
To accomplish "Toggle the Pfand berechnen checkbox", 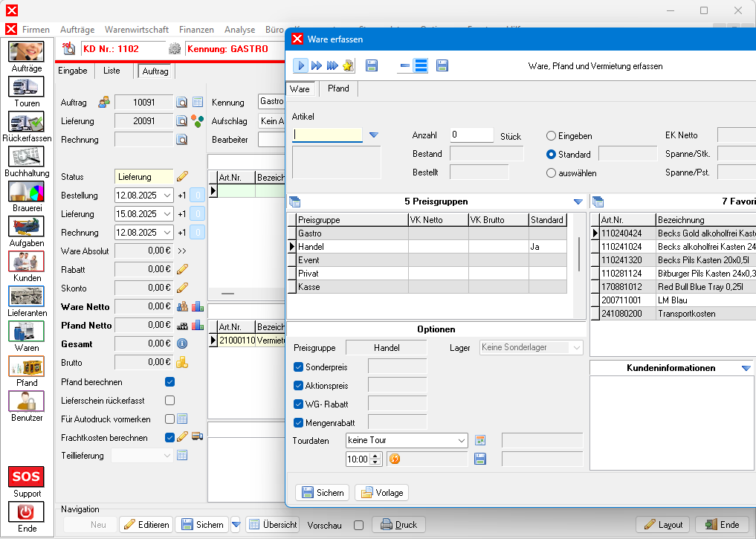I will coord(169,382).
